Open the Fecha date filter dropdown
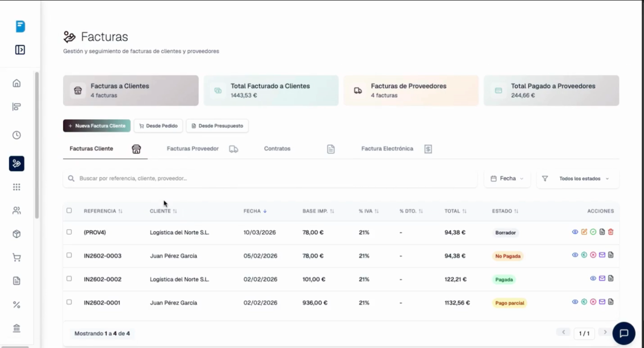Image resolution: width=644 pixels, height=348 pixels. pos(507,179)
